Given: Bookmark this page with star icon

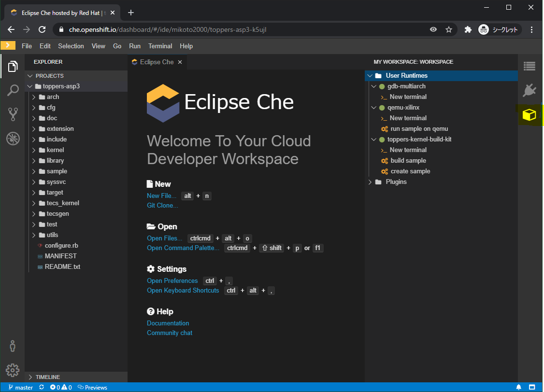Looking at the screenshot, I should (449, 29).
